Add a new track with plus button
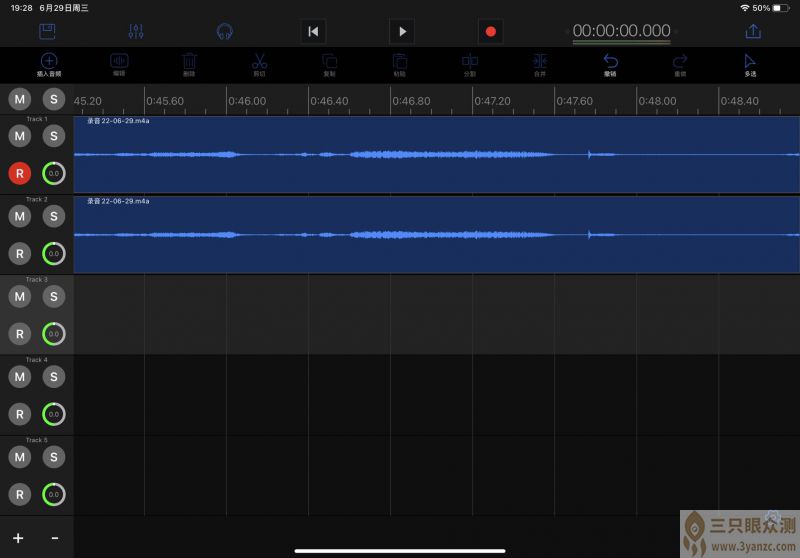 (x=18, y=538)
